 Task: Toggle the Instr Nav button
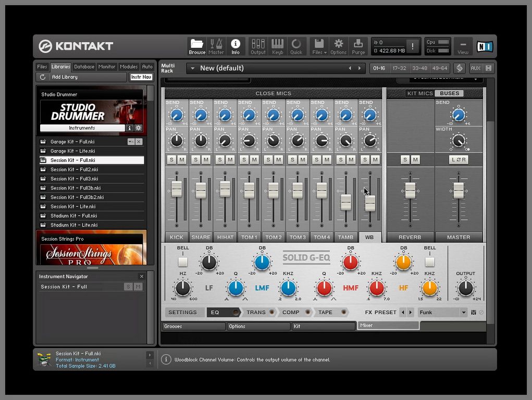(141, 77)
